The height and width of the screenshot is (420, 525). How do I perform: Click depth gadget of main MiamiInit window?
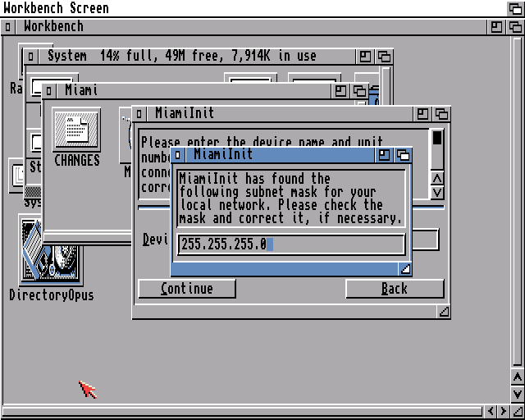point(441,114)
